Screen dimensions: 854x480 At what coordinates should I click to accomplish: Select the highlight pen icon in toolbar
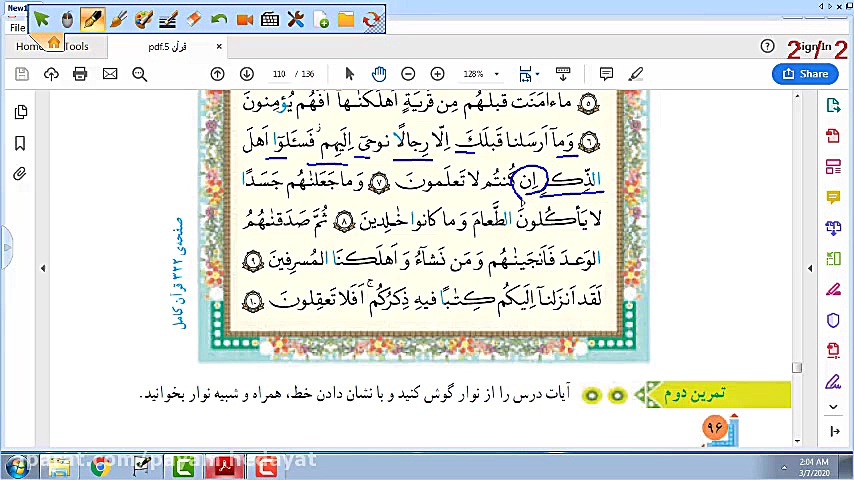point(636,74)
